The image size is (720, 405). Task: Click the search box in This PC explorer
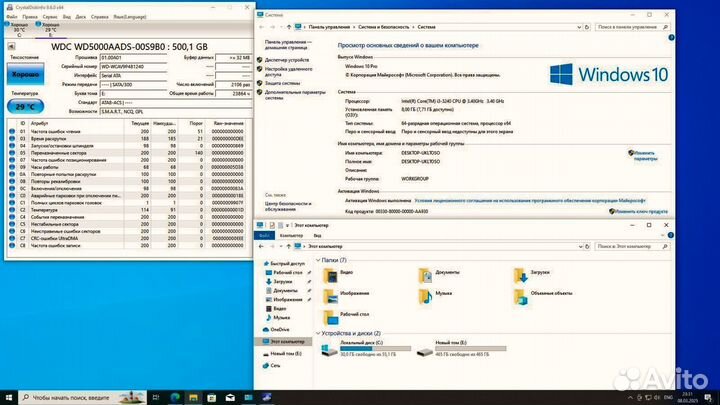(632, 247)
